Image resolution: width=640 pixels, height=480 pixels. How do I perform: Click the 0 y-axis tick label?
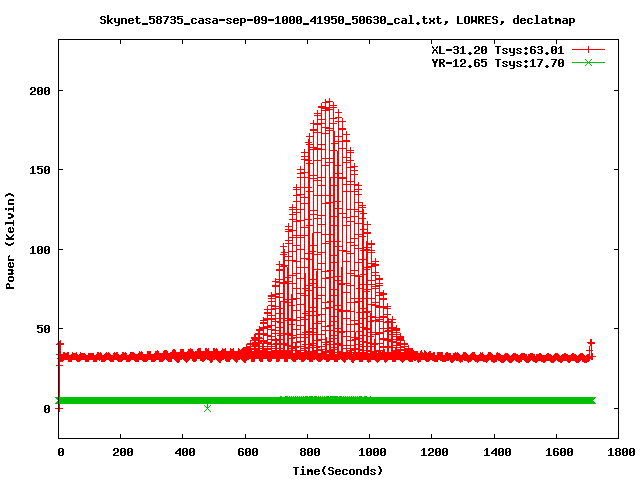click(x=47, y=409)
